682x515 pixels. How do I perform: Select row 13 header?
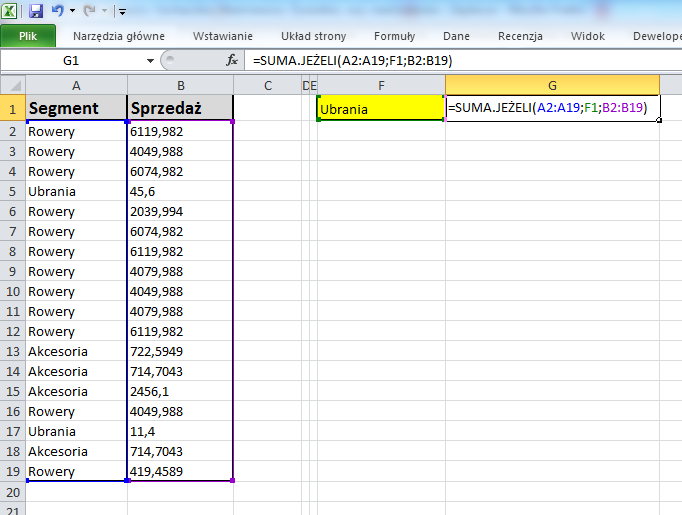[x=13, y=351]
